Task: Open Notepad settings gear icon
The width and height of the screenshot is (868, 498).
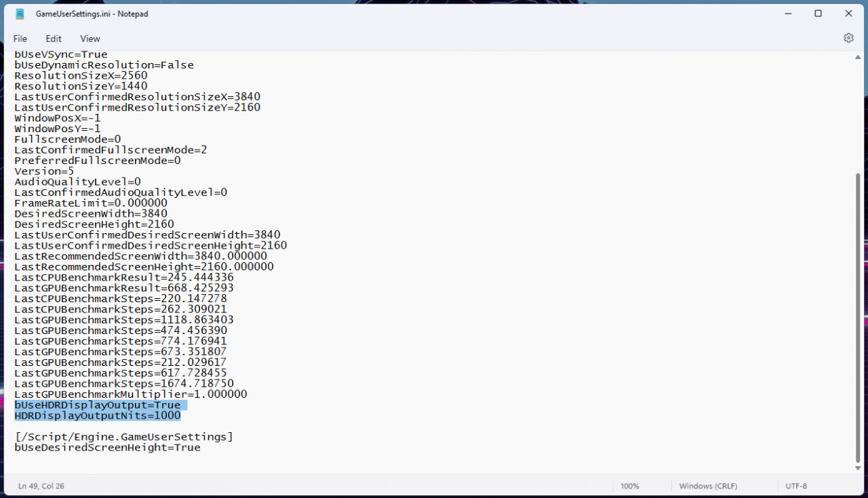Action: coord(848,39)
